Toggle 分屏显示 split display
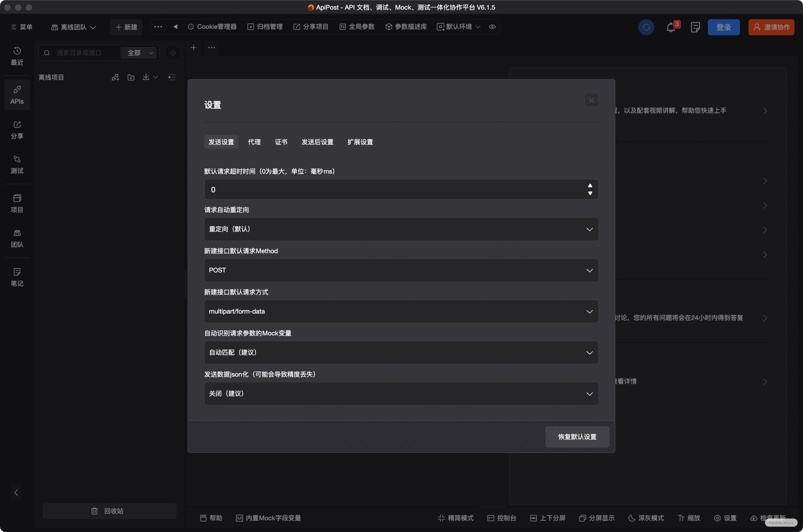 tap(597, 518)
